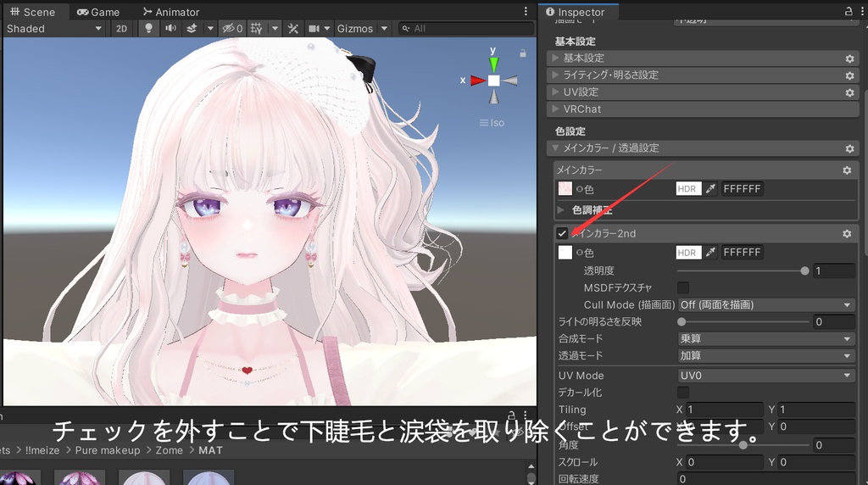Open gear menu for UV設定 row
Viewport: 868px width, 485px height.
coord(849,92)
